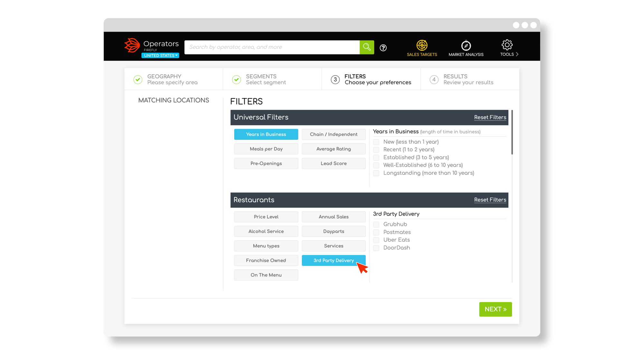Viewport: 644px width, 362px height.
Task: Check the Grubhub delivery option
Action: click(x=376, y=224)
